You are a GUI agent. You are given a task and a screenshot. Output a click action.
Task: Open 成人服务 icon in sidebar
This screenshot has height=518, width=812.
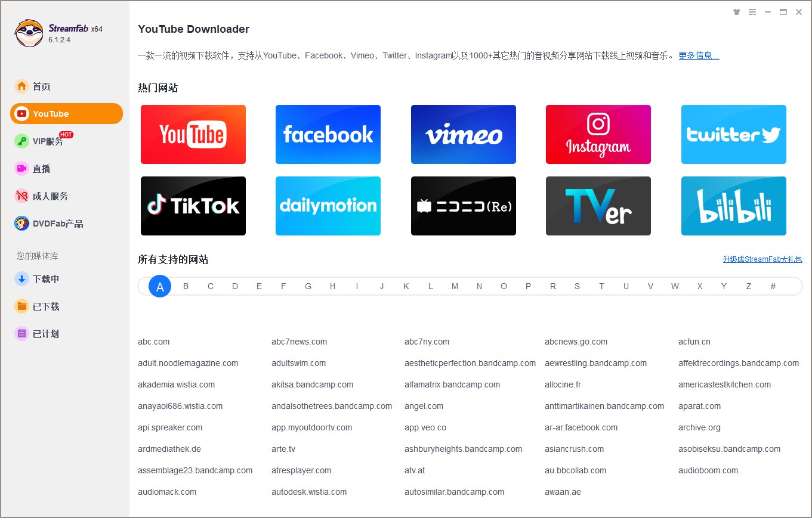click(22, 196)
